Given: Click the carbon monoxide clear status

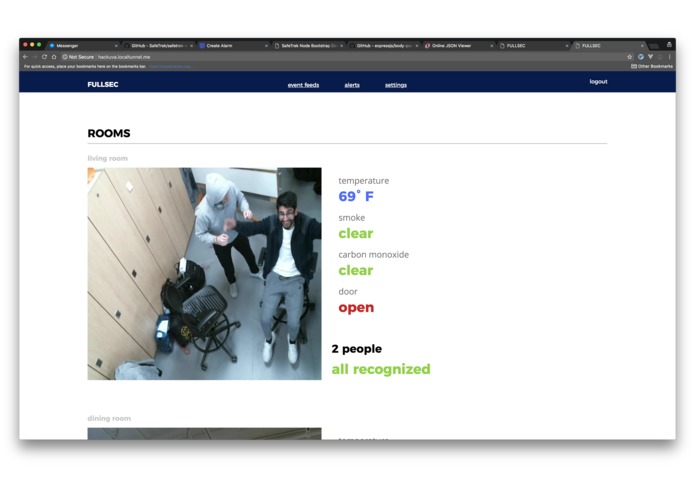Looking at the screenshot, I should [355, 270].
